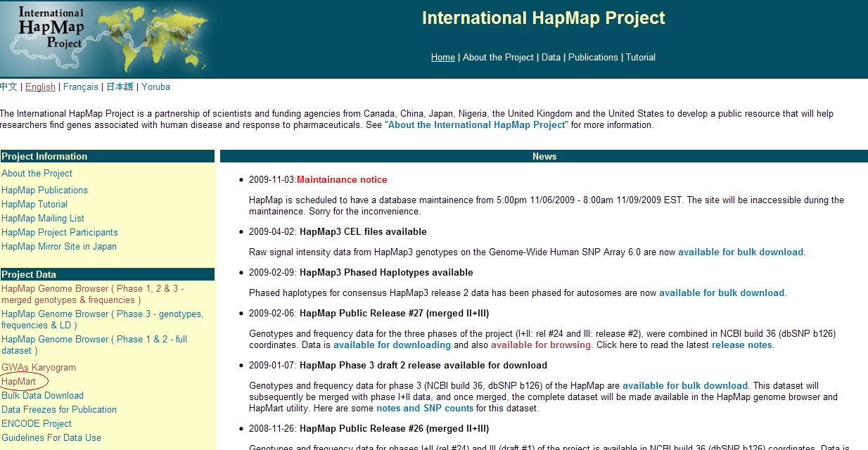Open the HapMap Tutorial sidebar link
Viewport: 868px width, 450px height.
tap(34, 205)
